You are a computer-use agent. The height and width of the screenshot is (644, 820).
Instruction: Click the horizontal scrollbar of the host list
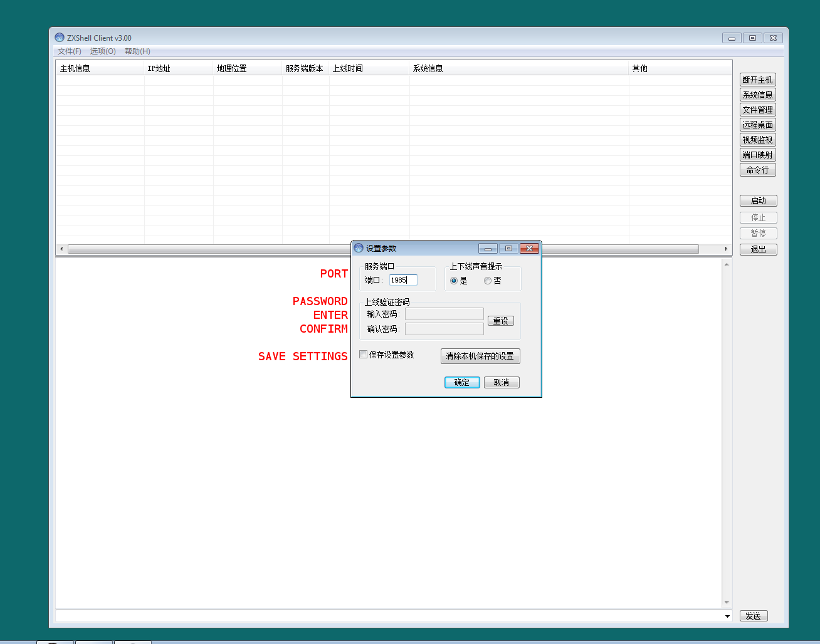[x=207, y=249]
